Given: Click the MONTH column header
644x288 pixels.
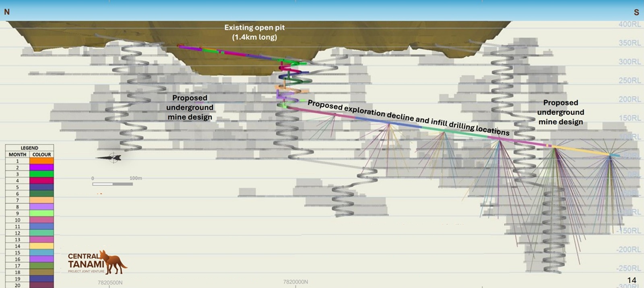Looking at the screenshot, I should click(x=17, y=155).
